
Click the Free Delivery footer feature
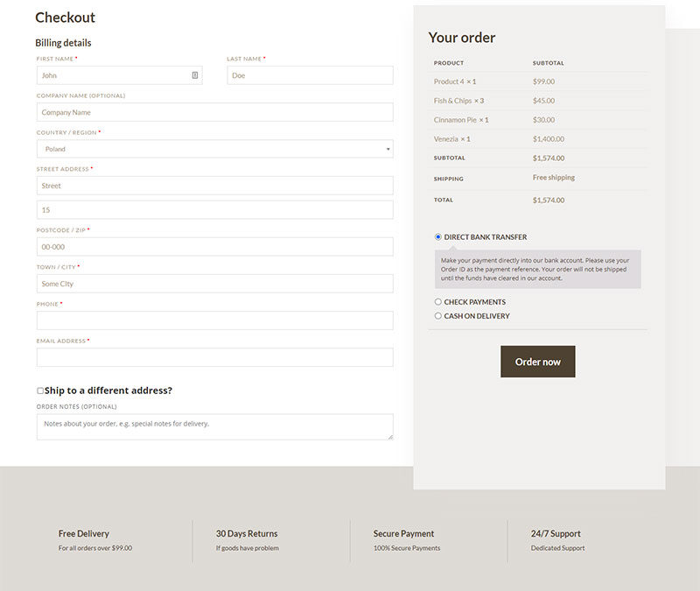(x=95, y=540)
